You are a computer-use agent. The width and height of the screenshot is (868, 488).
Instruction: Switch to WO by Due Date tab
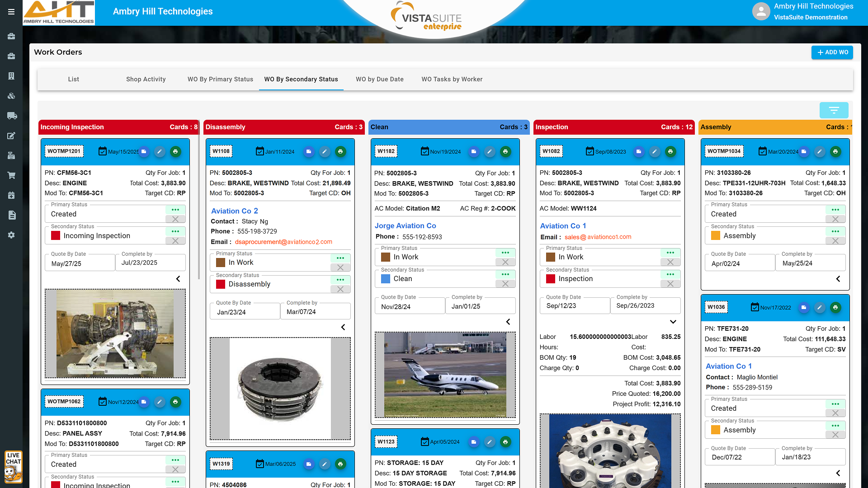(x=379, y=79)
